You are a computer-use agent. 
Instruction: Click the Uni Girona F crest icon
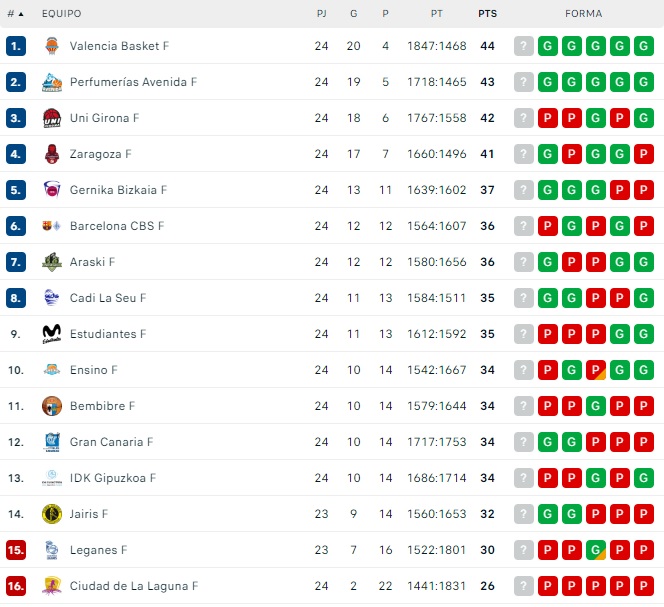[52, 118]
